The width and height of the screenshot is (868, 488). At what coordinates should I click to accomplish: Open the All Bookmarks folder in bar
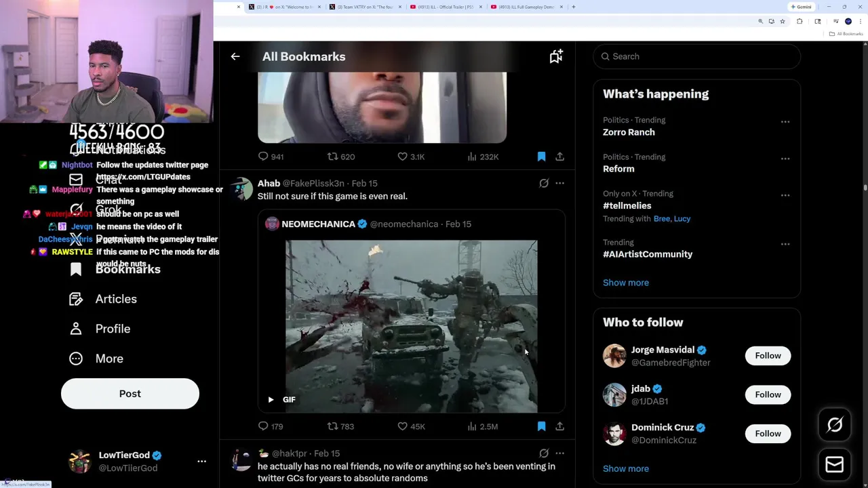click(847, 34)
